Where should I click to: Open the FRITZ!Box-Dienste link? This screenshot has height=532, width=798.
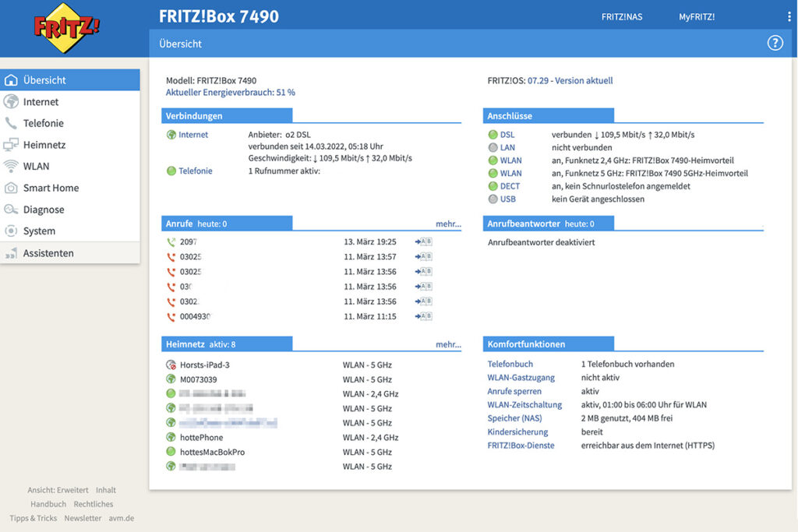(521, 446)
